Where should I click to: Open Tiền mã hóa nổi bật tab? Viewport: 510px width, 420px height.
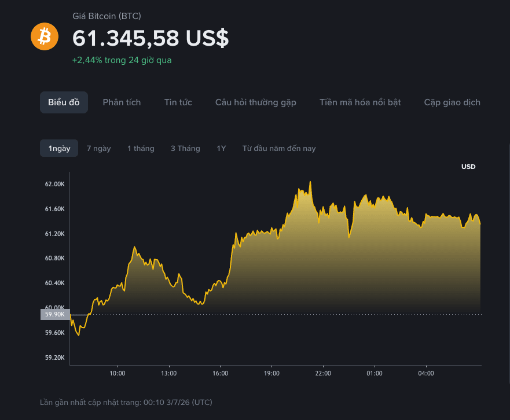[x=360, y=102]
